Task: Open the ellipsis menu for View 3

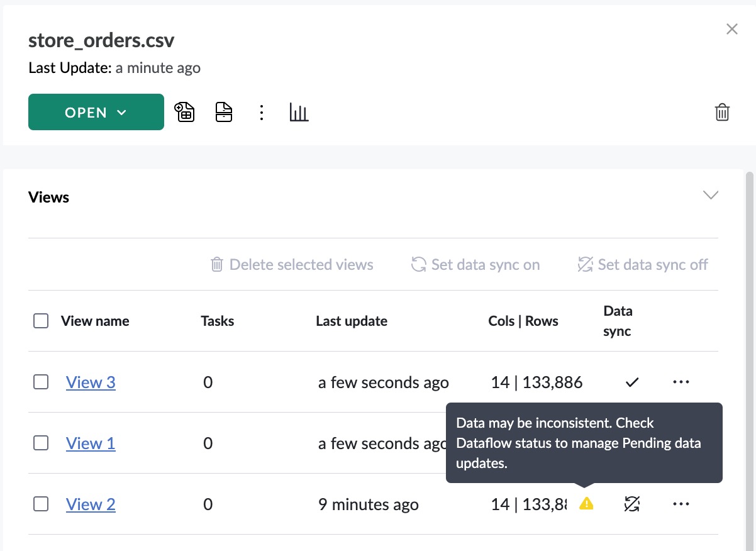Action: coord(681,382)
